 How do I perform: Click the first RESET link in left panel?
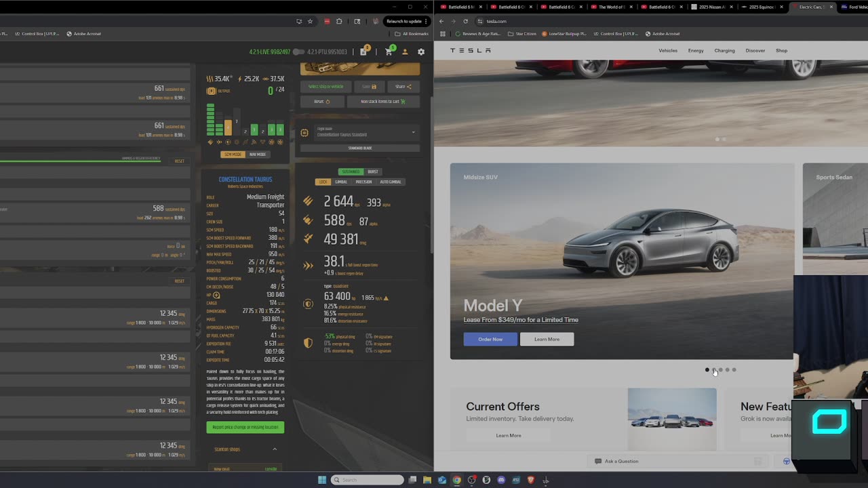[x=180, y=161]
